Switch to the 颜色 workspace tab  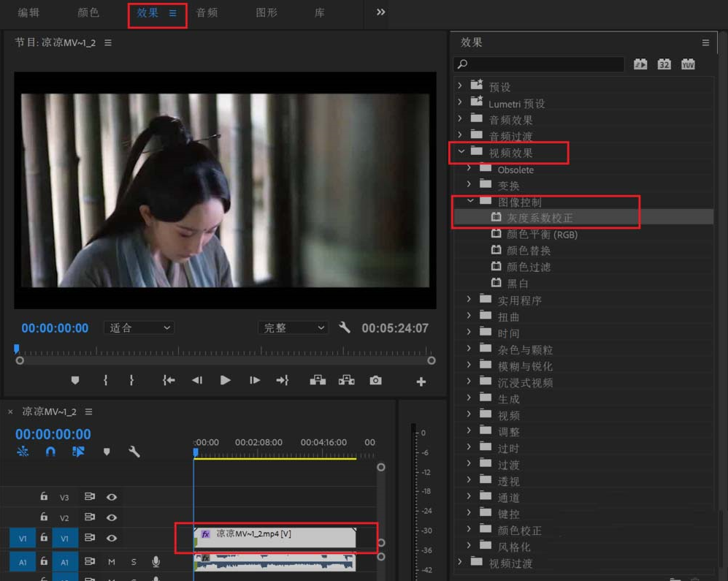coord(88,12)
